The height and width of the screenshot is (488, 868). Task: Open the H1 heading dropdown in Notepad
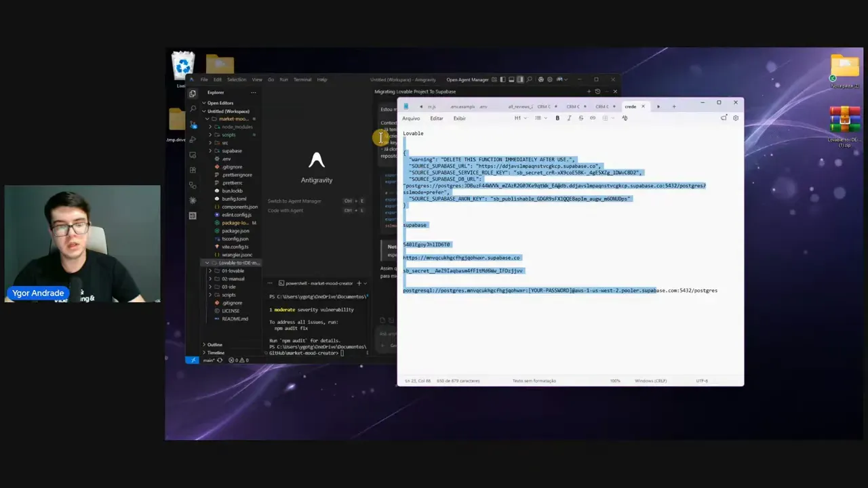click(519, 118)
